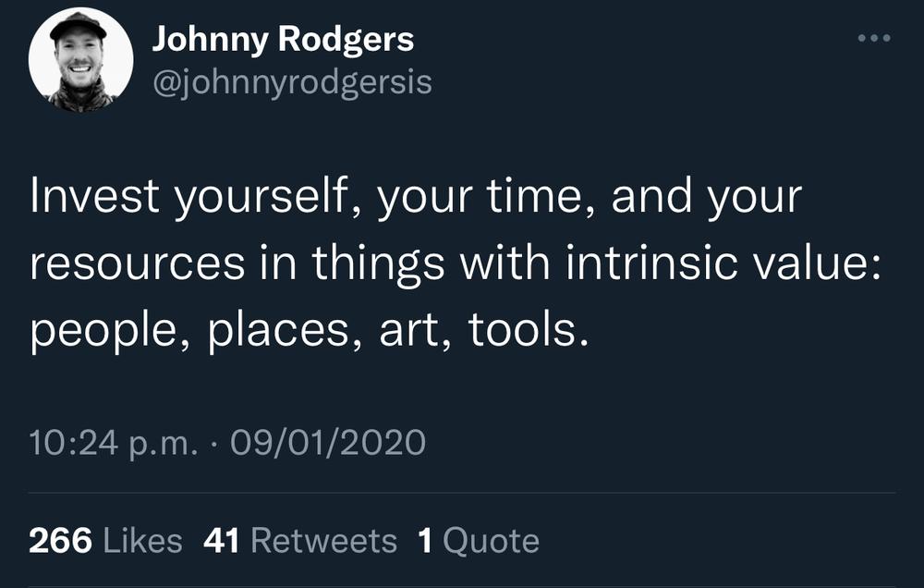Click the last line 'people, places, art, tools.'

310,330
